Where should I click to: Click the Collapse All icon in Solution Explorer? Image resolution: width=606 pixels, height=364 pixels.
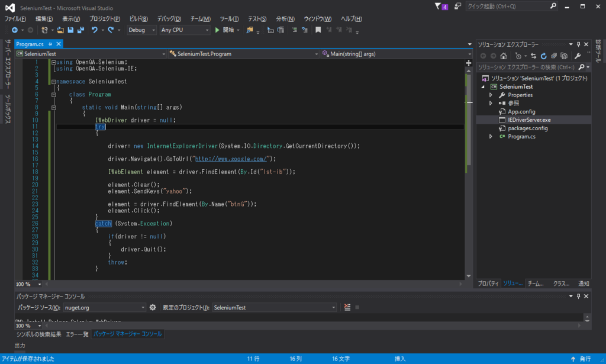click(x=554, y=56)
